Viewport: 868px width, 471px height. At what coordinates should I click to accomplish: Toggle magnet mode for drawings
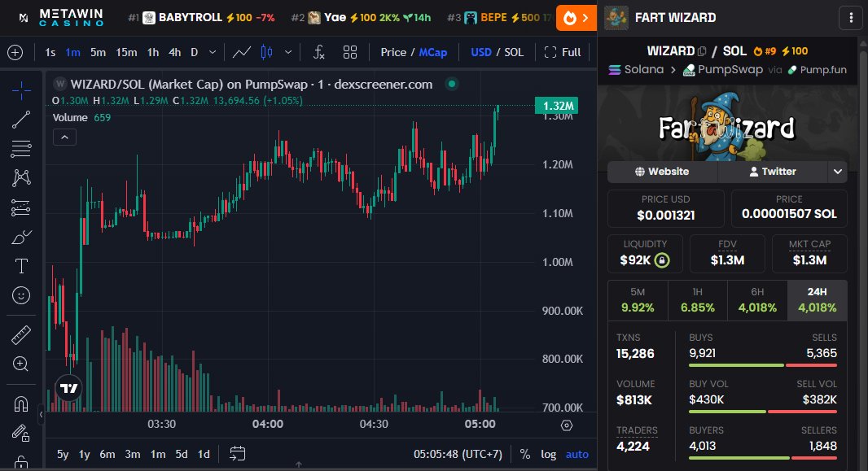[x=21, y=404]
